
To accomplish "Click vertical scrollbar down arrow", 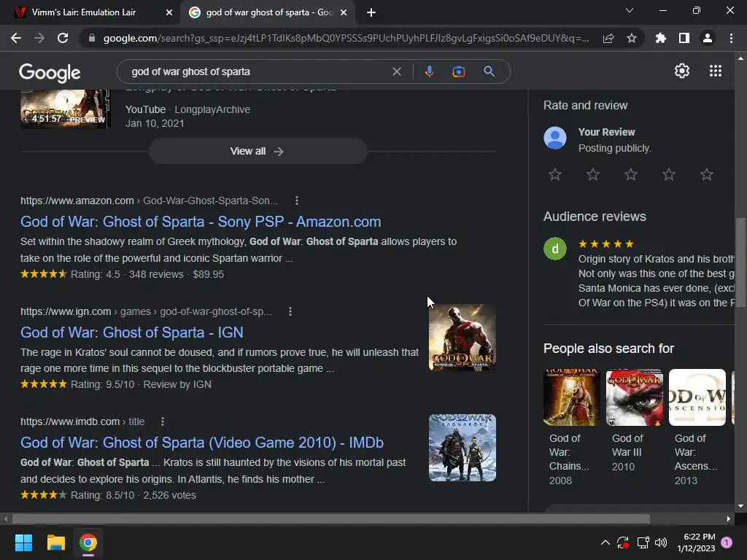I will [740, 506].
